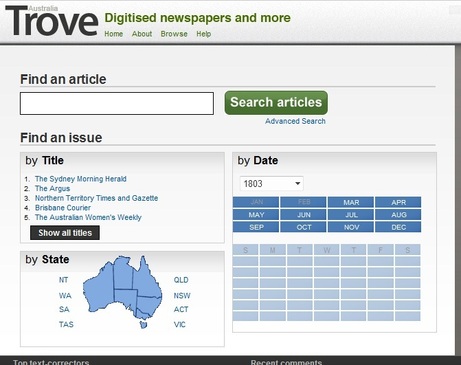Open The Australian Women's Weekly link

[88, 218]
